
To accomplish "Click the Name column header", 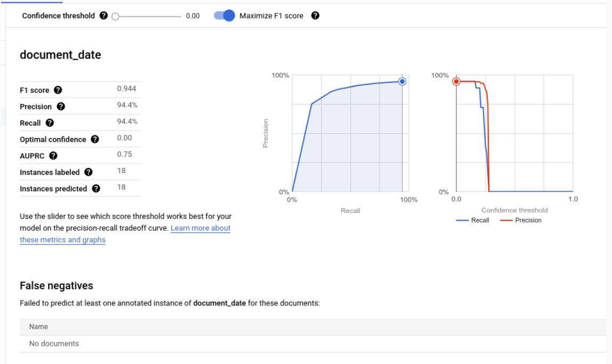I will point(39,326).
